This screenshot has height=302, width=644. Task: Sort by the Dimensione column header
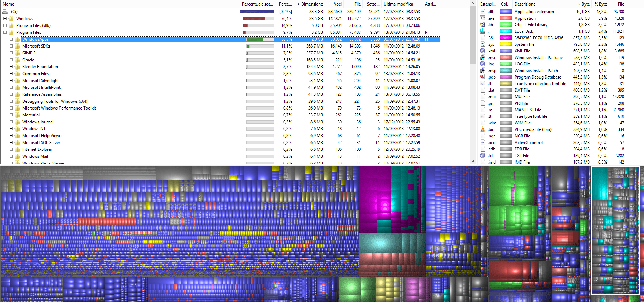tap(309, 4)
